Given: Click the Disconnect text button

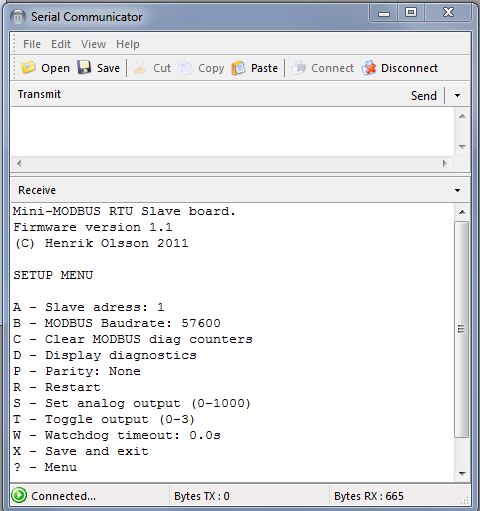Looking at the screenshot, I should 409,68.
